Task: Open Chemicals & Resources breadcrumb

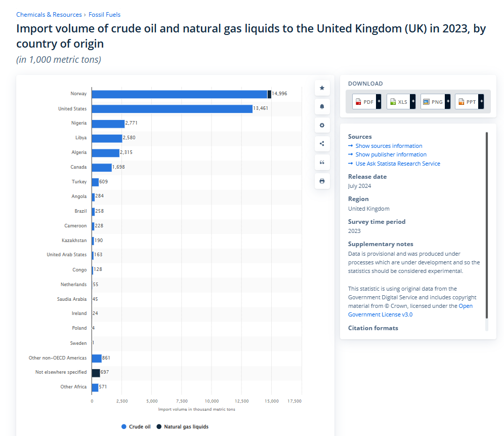Action: [x=49, y=15]
